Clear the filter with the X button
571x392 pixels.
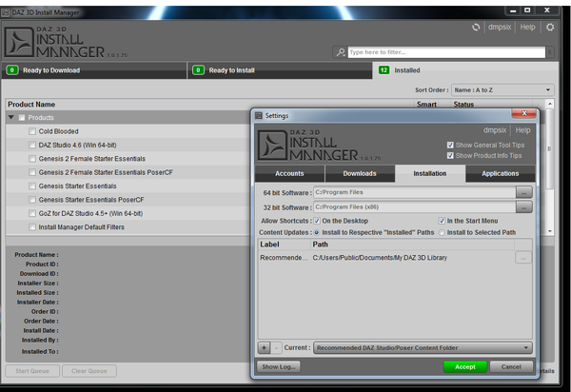[x=550, y=52]
